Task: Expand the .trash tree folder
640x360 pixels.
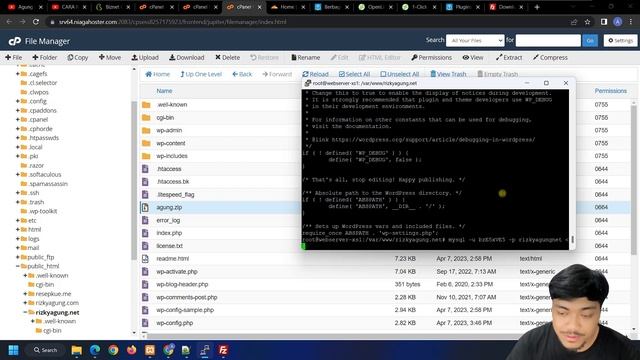Action: tap(18, 202)
